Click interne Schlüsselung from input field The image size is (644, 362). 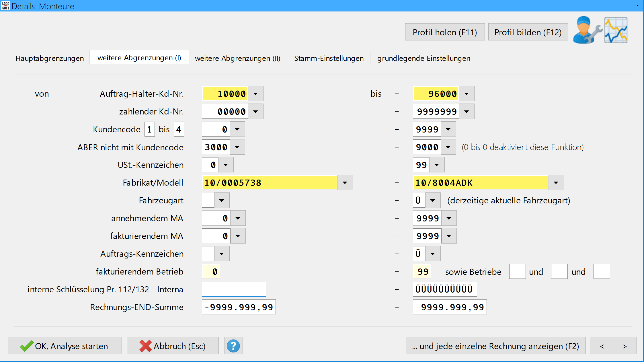click(x=234, y=289)
